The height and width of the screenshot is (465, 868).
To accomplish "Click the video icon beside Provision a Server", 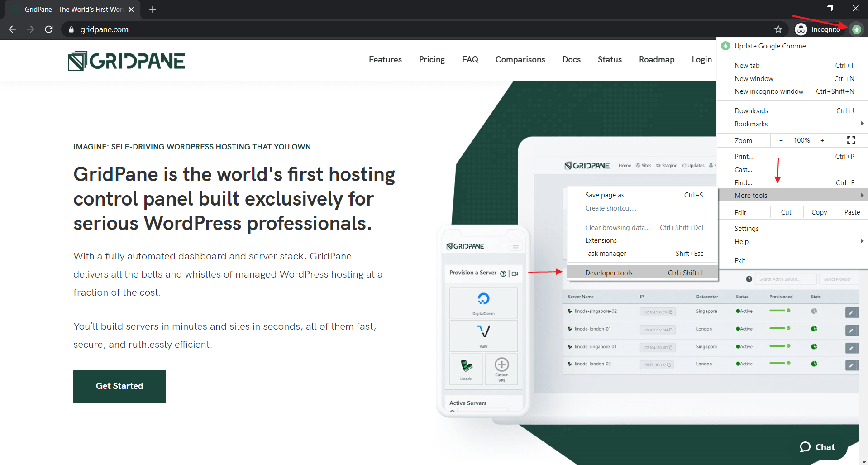I will pyautogui.click(x=515, y=273).
